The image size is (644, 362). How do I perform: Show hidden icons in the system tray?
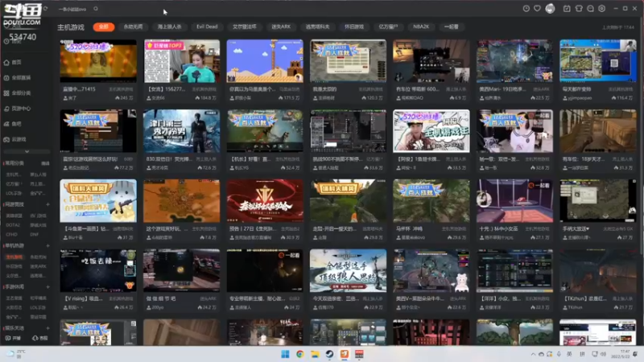click(533, 354)
